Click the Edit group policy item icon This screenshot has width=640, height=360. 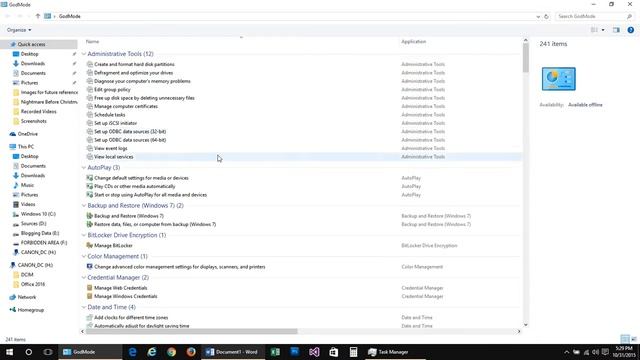(90, 89)
